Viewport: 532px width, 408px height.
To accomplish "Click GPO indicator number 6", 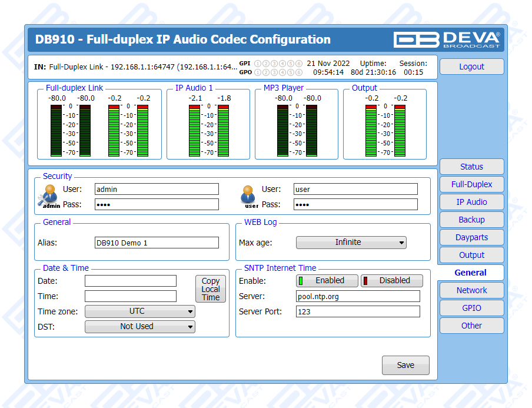I will pos(299,72).
